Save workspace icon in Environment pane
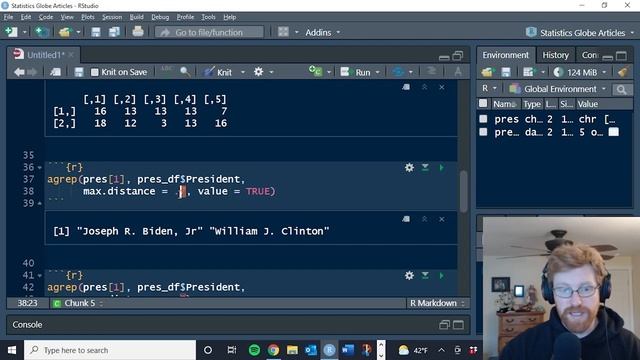 [506, 73]
